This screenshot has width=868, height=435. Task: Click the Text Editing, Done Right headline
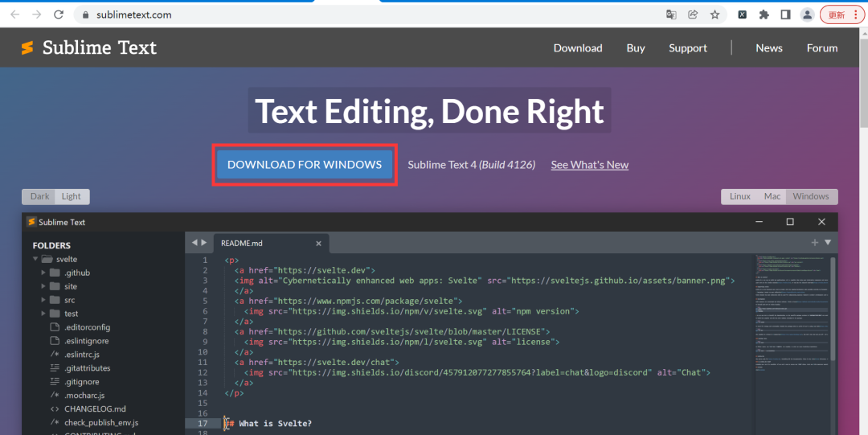click(x=429, y=111)
